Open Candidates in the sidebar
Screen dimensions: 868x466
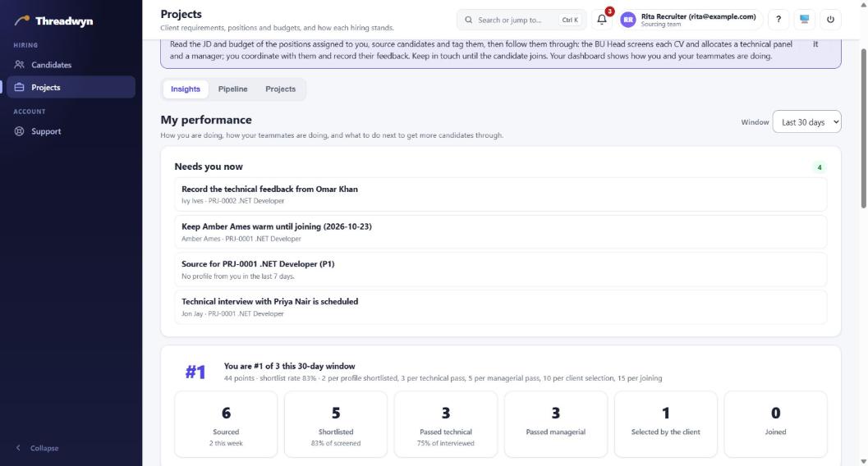click(x=71, y=65)
